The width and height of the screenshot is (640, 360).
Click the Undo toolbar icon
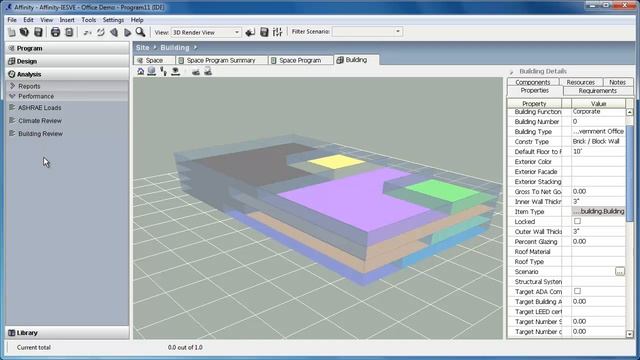coord(87,33)
